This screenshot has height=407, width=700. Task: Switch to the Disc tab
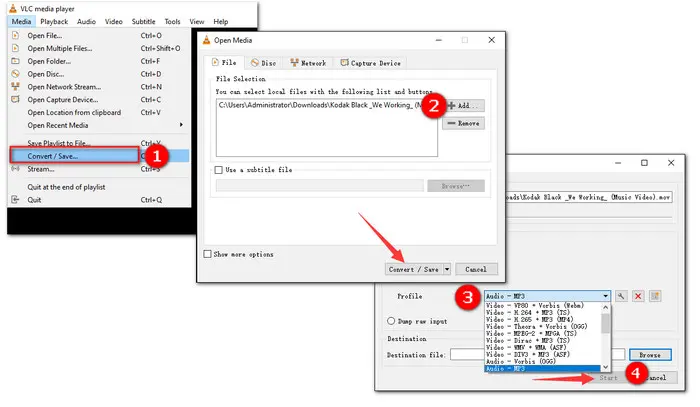click(x=263, y=63)
